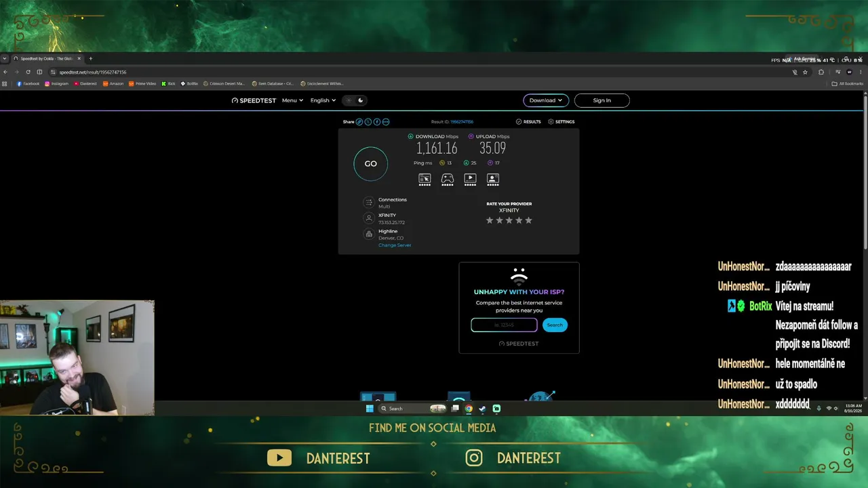868x488 pixels.
Task: Click the ZIP code input field
Action: pyautogui.click(x=504, y=325)
